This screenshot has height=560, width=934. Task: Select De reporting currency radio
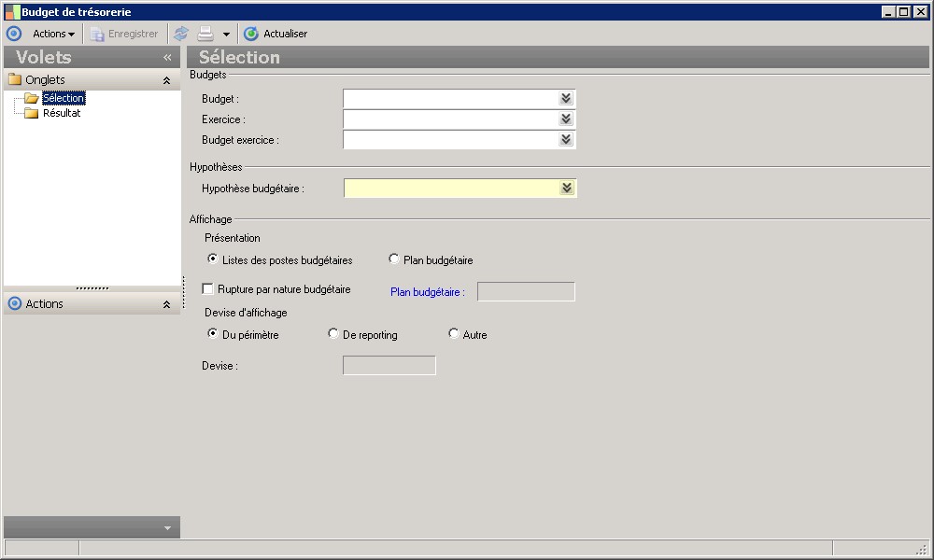[333, 334]
